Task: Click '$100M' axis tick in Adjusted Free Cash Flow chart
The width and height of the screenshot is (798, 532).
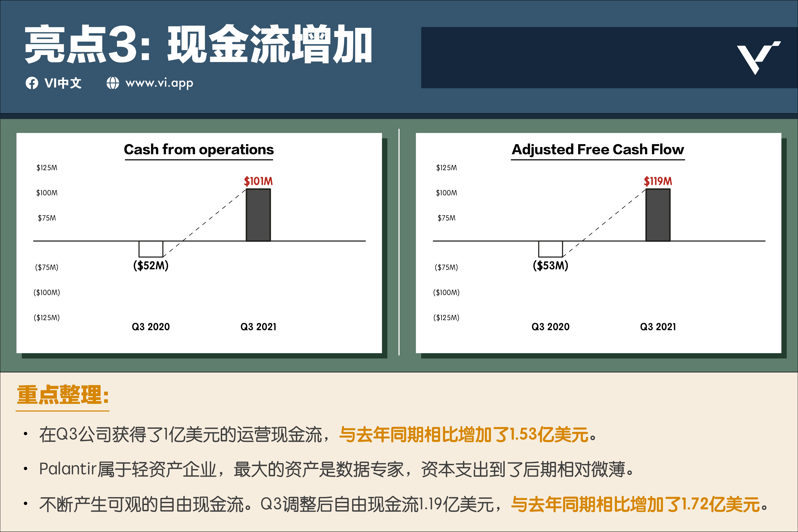Action: pyautogui.click(x=446, y=193)
